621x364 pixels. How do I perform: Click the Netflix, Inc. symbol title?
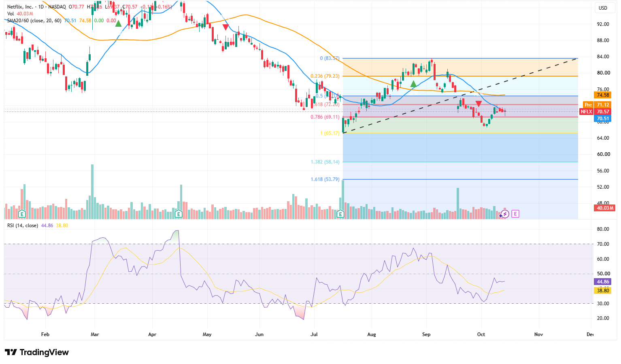pos(20,7)
